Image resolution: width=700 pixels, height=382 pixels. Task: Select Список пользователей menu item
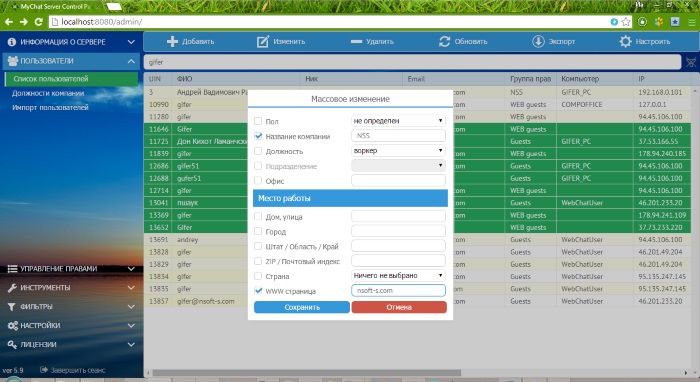click(71, 79)
